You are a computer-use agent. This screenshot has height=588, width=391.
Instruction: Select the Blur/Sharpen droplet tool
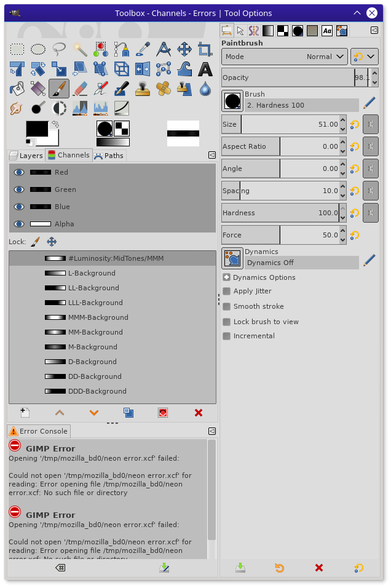[205, 89]
